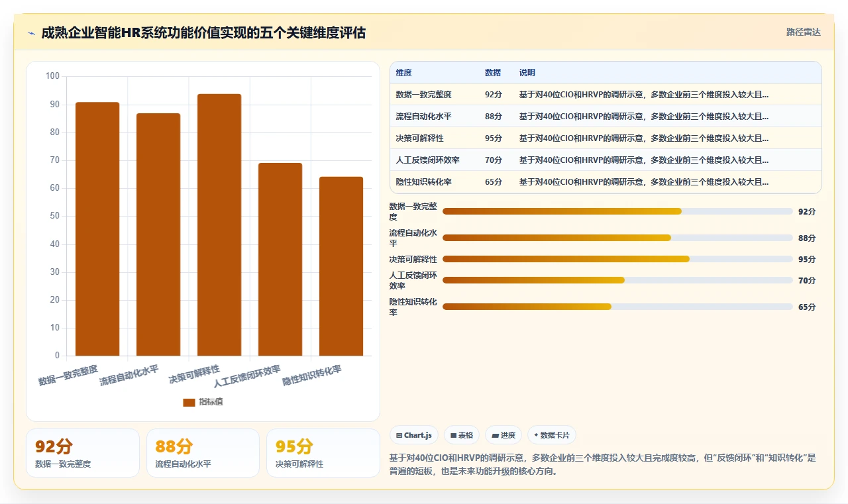
Task: Click the icon in the 表格 chip
Action: [x=453, y=436]
